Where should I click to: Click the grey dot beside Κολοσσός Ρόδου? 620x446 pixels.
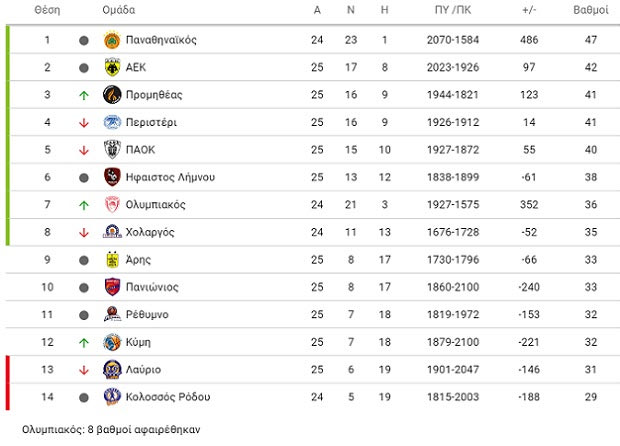point(83,397)
